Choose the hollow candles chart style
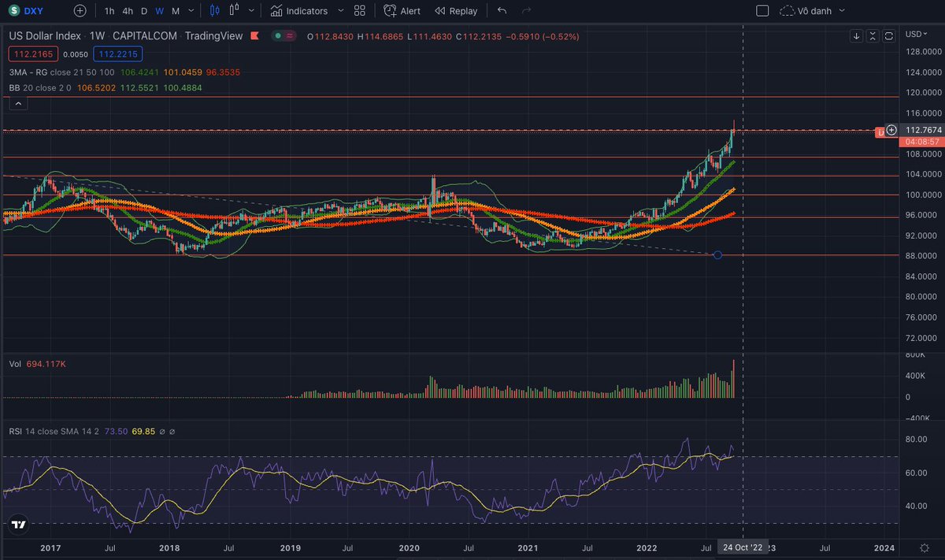Image resolution: width=945 pixels, height=560 pixels. pos(235,11)
